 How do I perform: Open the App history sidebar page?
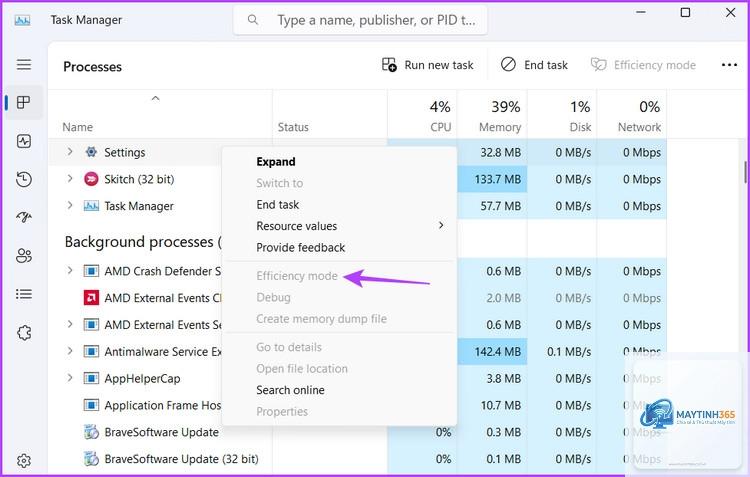tap(24, 179)
